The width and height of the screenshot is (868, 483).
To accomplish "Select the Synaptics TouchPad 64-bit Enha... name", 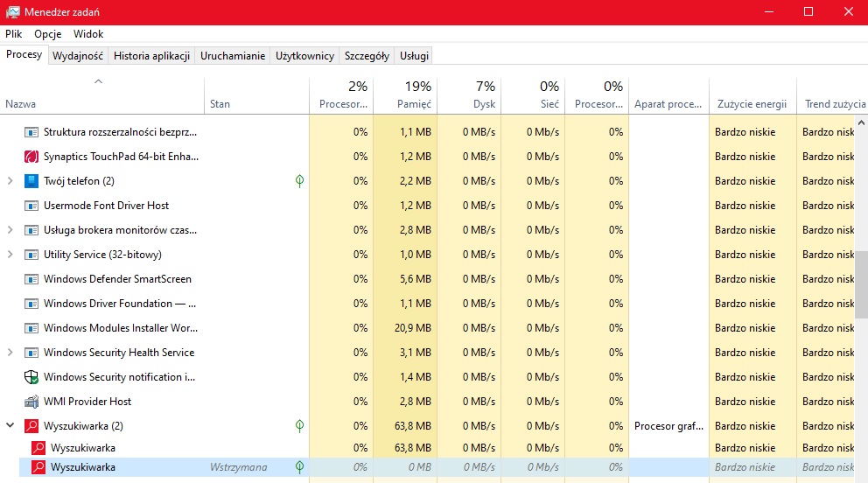I will pos(122,157).
